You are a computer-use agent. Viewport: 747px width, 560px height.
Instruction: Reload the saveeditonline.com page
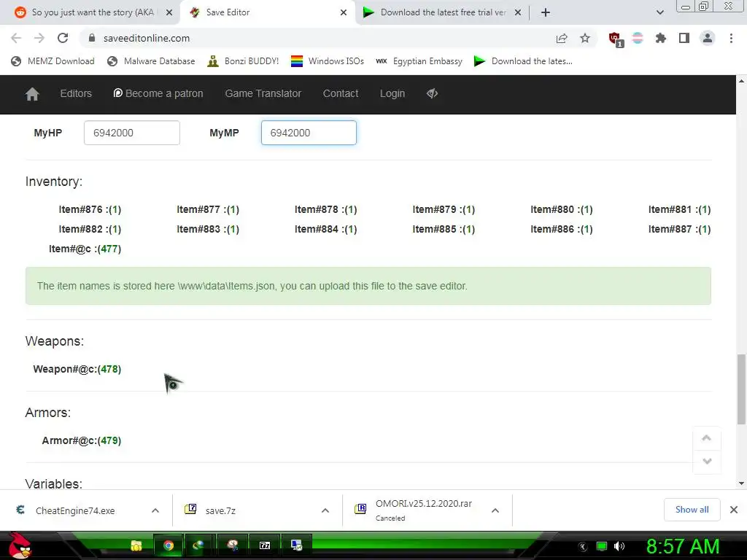tap(63, 38)
